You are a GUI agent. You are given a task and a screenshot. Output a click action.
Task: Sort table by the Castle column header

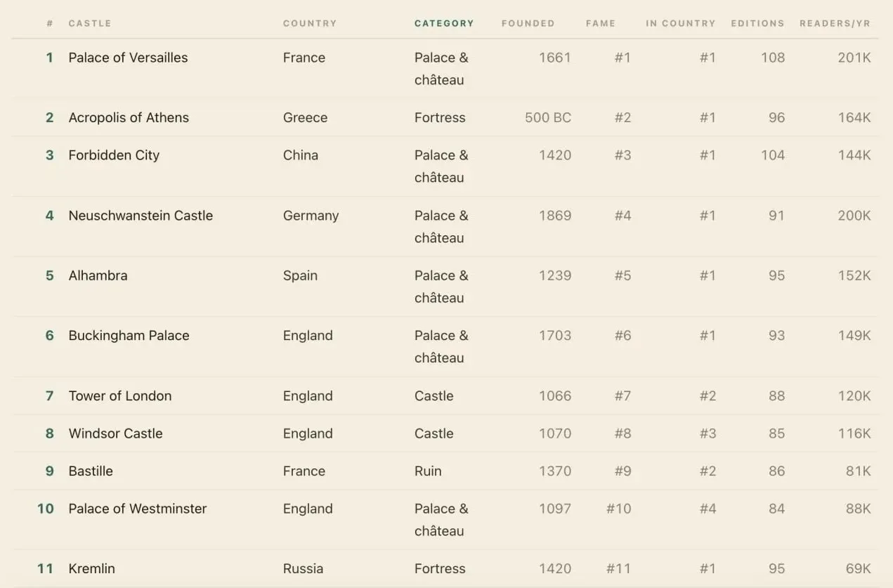click(89, 23)
